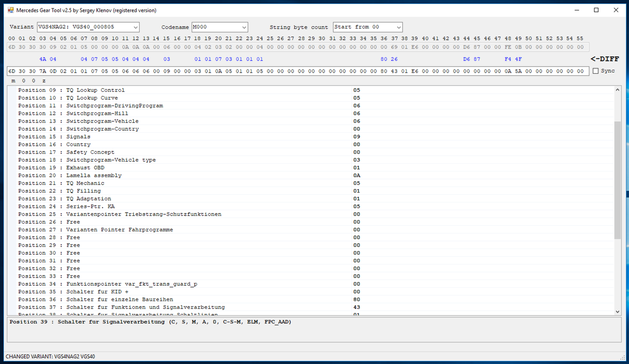Click CHANGED VARIANT status bar text

tap(50, 356)
